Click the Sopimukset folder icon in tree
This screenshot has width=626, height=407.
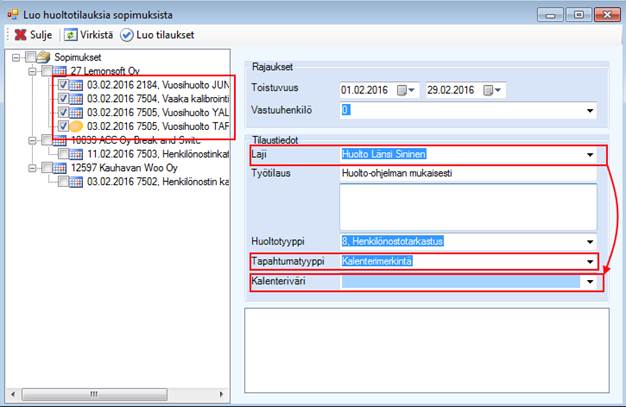[x=45, y=57]
